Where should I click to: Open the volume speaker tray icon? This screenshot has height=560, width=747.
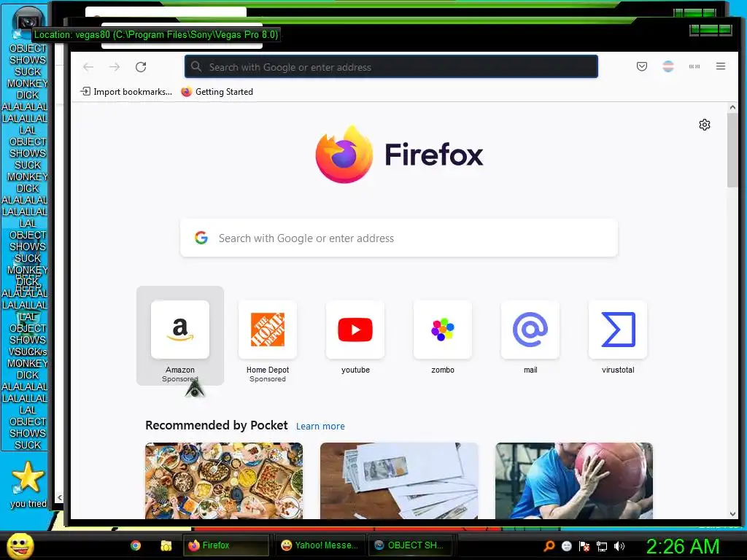point(619,545)
